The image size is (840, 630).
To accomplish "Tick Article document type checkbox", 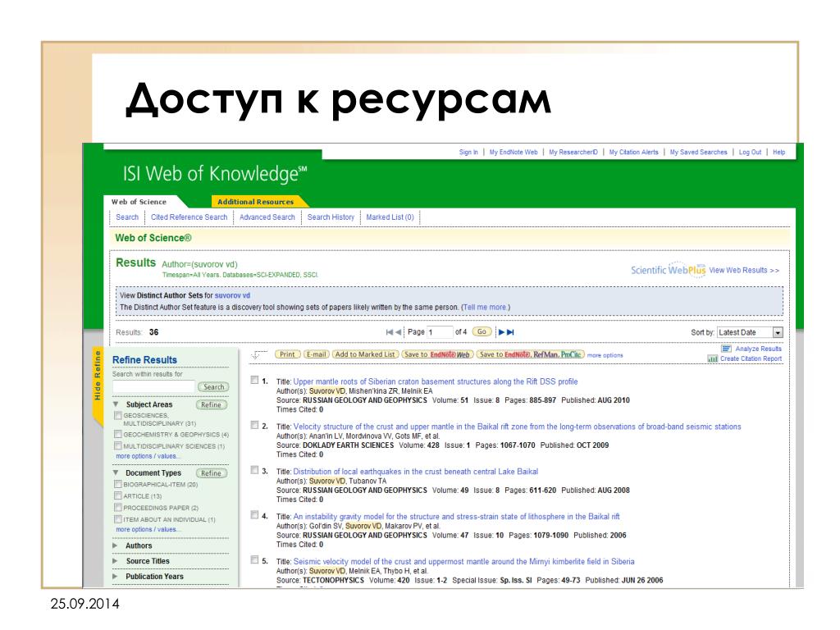I will click(x=118, y=495).
